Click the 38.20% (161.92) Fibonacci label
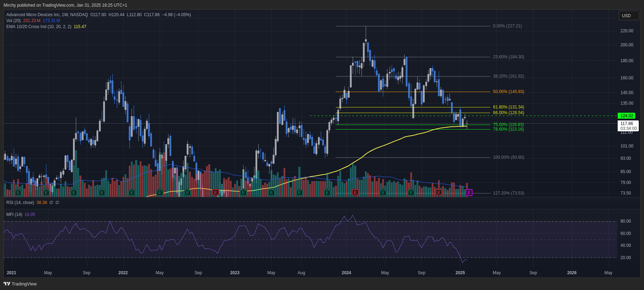This screenshot has width=644, height=290. pyautogui.click(x=509, y=76)
